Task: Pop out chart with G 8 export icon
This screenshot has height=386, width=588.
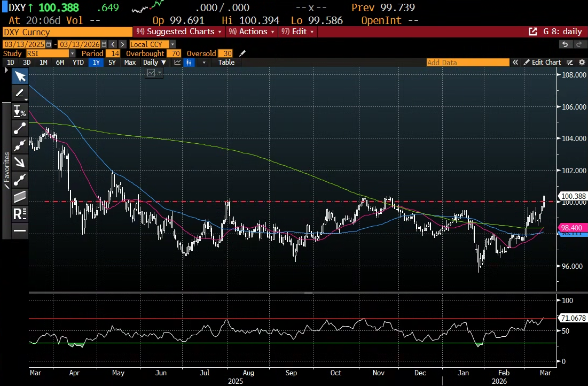Action: pos(532,32)
